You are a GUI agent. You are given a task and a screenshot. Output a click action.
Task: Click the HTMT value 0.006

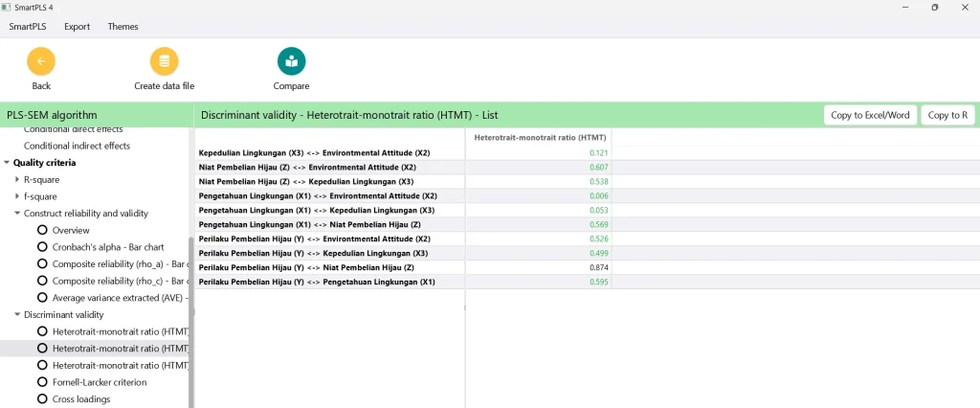[599, 196]
